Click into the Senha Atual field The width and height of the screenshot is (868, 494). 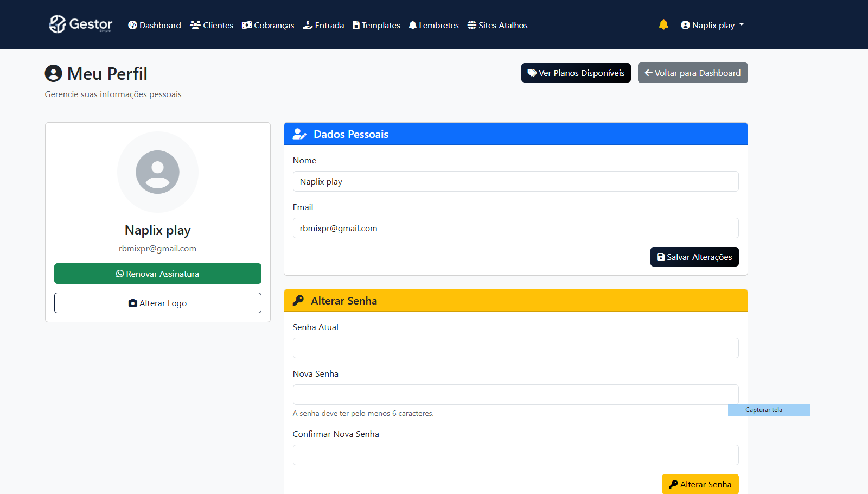tap(515, 348)
